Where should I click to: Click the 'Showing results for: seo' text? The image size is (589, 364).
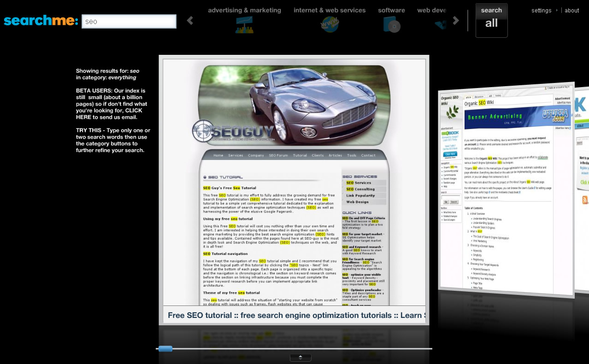pyautogui.click(x=107, y=71)
